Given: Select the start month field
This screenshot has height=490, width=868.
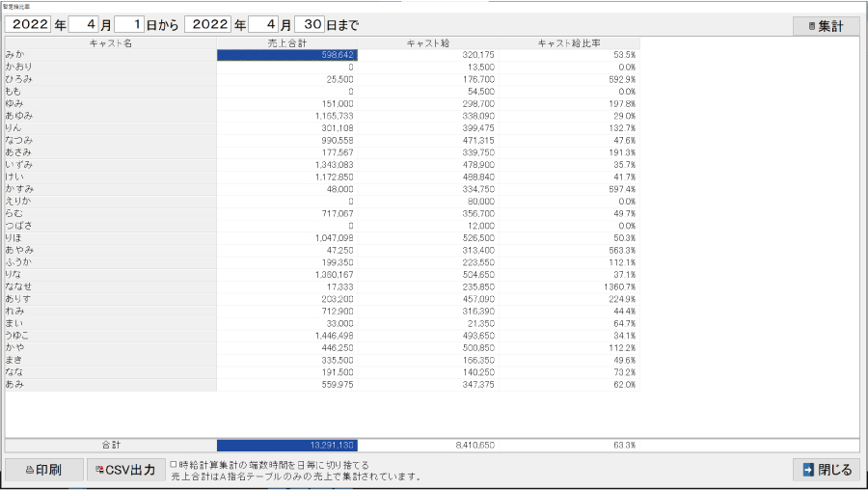Looking at the screenshot, I should [x=82, y=26].
